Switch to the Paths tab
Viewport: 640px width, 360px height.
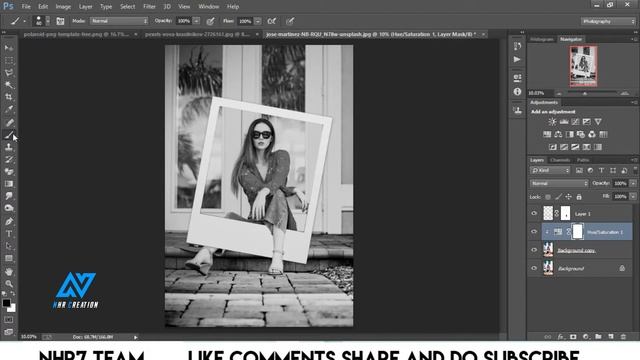pyautogui.click(x=583, y=160)
